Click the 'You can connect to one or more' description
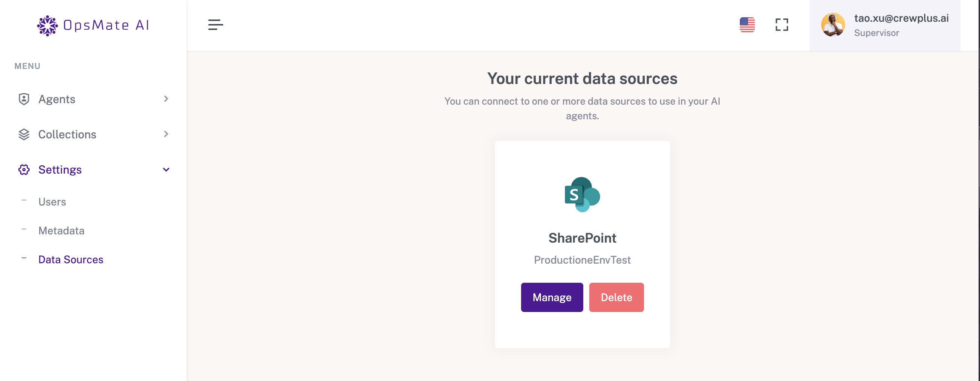This screenshot has width=980, height=381. [x=582, y=109]
